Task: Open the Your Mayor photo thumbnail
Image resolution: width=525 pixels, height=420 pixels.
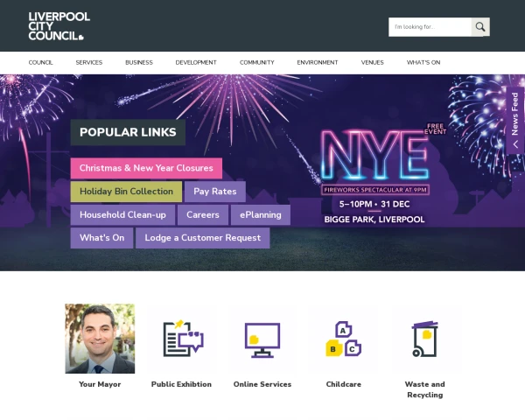Action: point(100,339)
